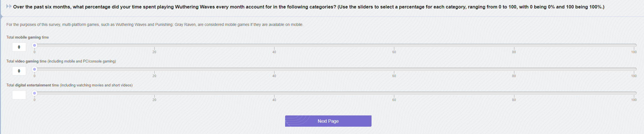644x134 pixels.
Task: Set video gaming slider to 40
Action: coord(274,69)
